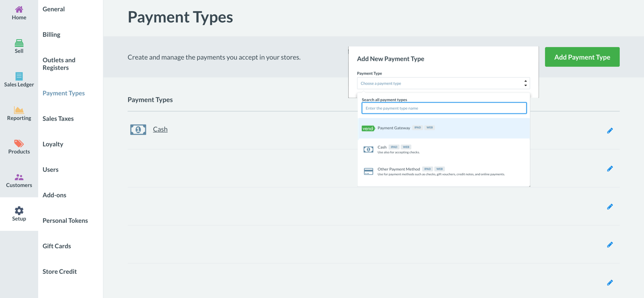This screenshot has height=298, width=644.
Task: Expand the Choose a payment type dropdown
Action: 443,83
